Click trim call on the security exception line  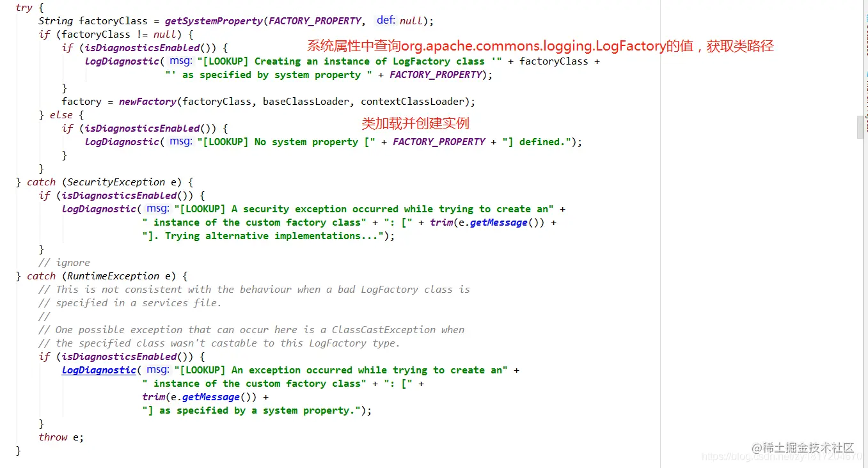coord(441,222)
